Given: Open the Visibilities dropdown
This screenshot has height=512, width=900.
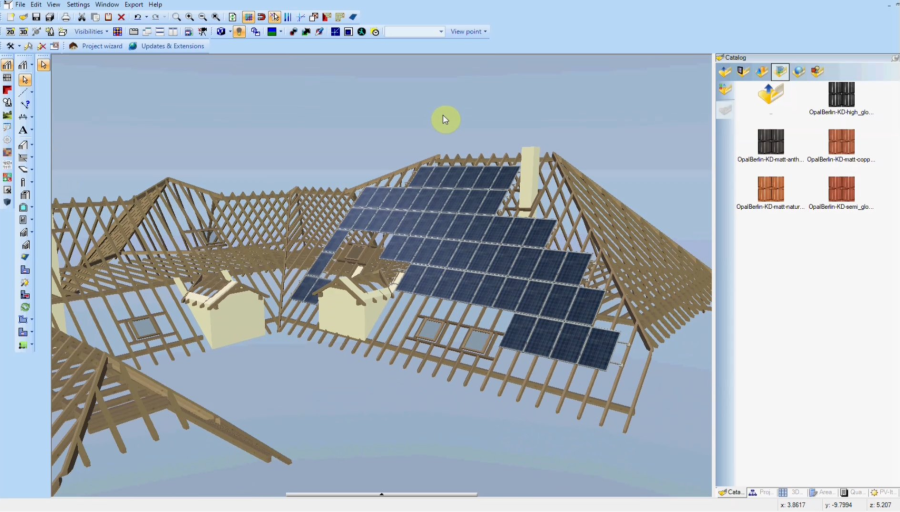Looking at the screenshot, I should [91, 32].
